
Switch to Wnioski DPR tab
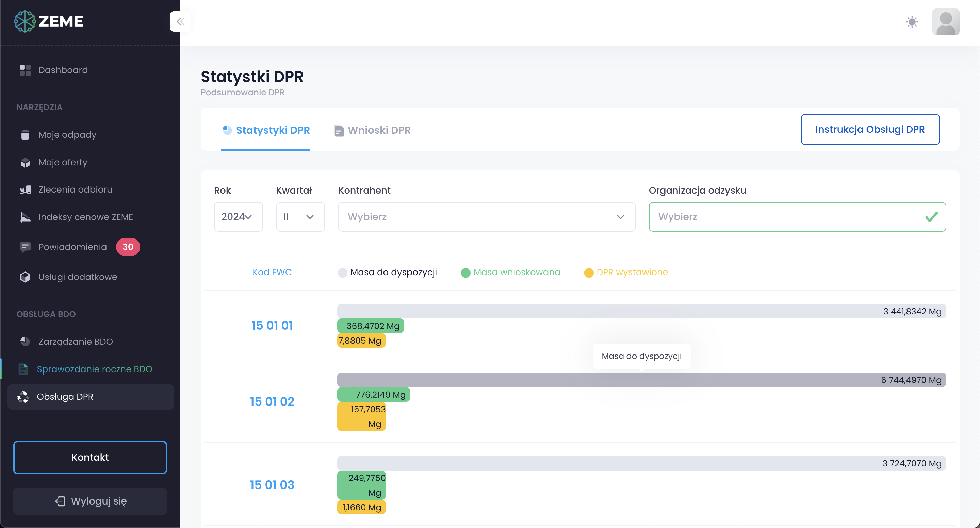372,130
